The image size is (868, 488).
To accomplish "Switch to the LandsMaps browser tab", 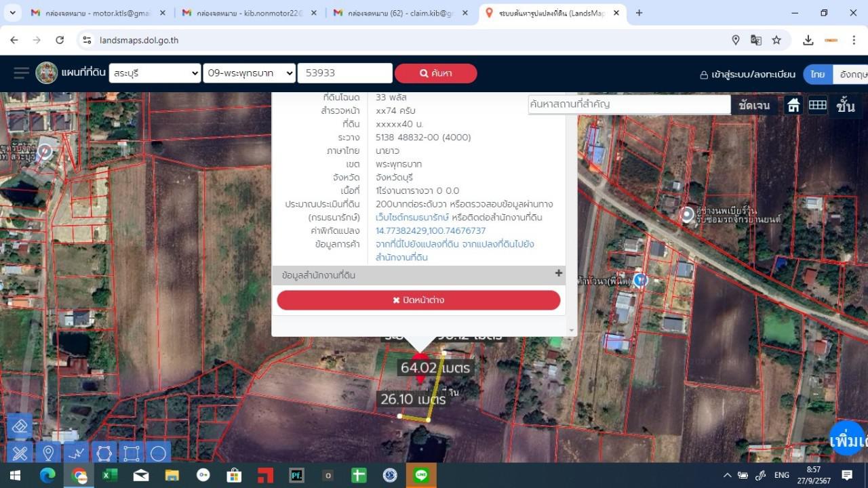I will pos(551,13).
